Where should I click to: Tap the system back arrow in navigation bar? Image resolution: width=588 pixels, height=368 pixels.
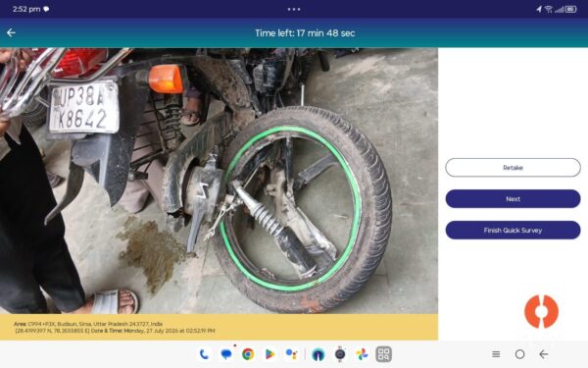pyautogui.click(x=543, y=354)
